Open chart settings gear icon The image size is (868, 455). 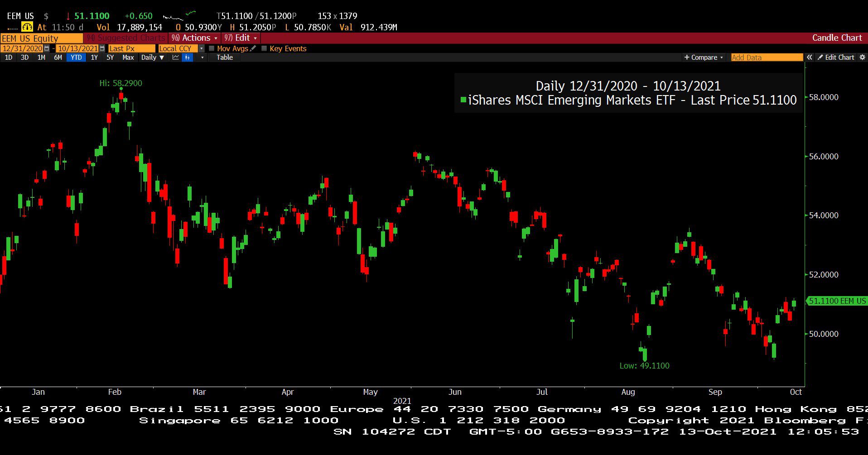(863, 57)
